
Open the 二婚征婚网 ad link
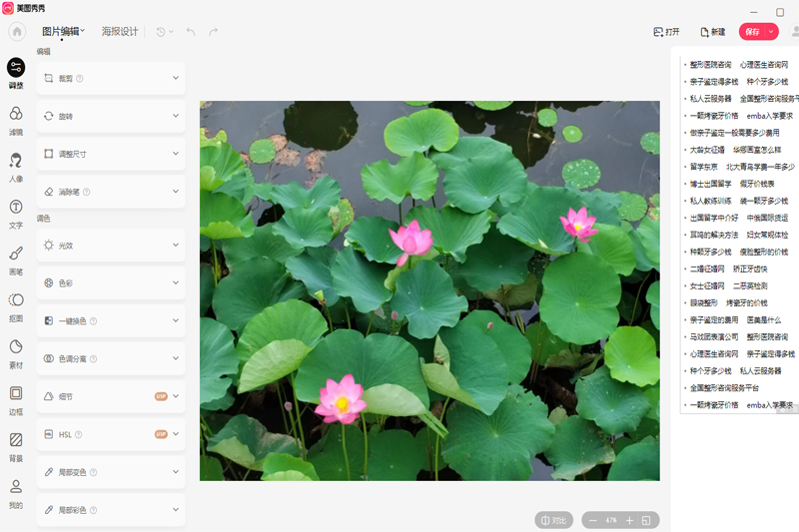707,268
